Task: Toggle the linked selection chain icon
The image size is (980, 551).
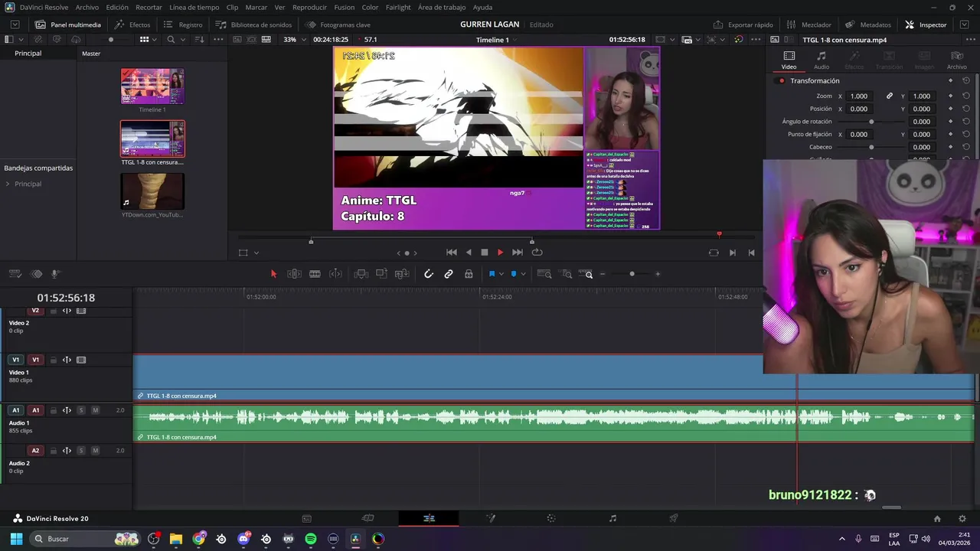Action: (x=449, y=274)
